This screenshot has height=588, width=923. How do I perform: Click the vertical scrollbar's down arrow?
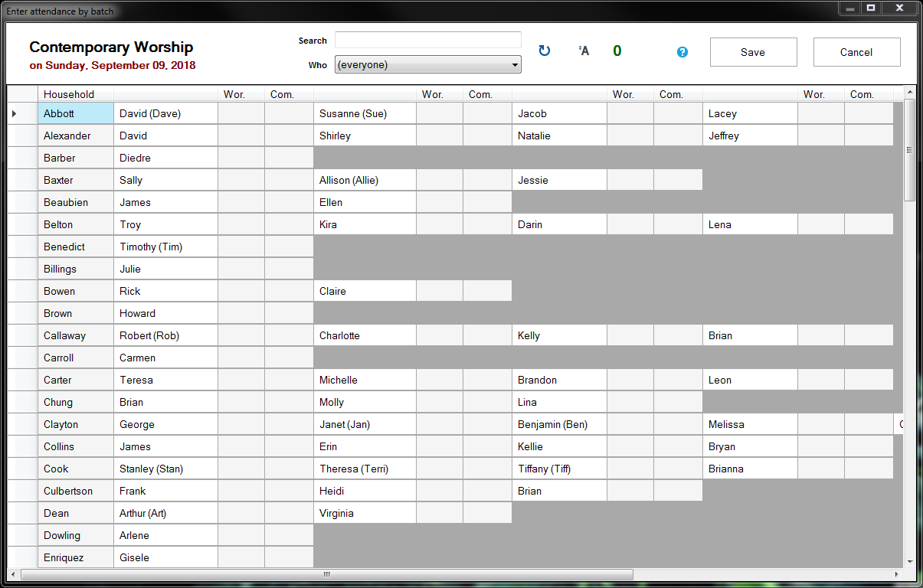click(909, 561)
